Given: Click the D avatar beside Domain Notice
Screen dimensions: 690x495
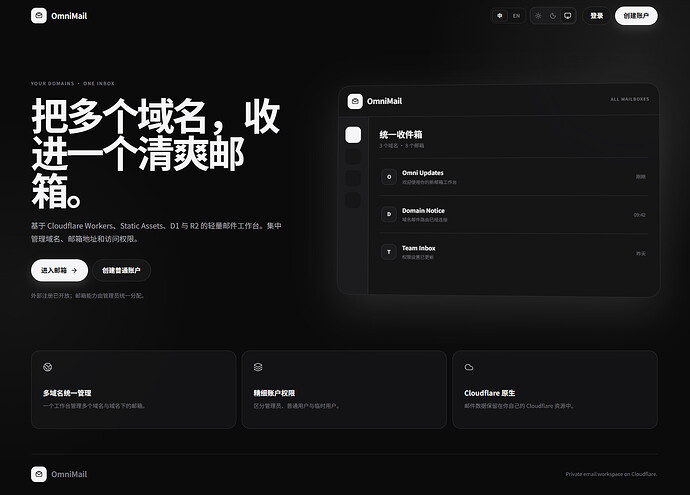Looking at the screenshot, I should (389, 214).
